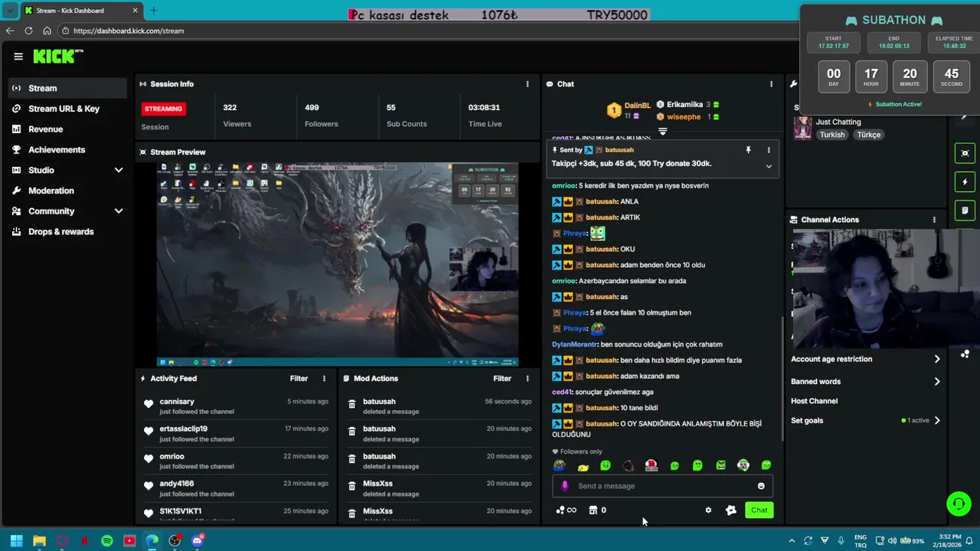The image size is (980, 551).
Task: Unpin the pinned chat message
Action: [x=748, y=150]
